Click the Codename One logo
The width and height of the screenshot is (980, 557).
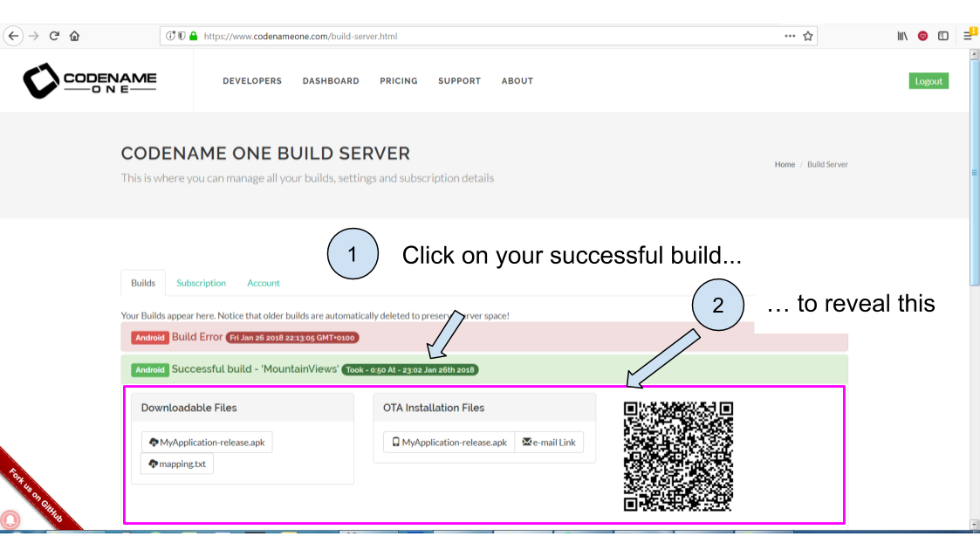[x=90, y=80]
